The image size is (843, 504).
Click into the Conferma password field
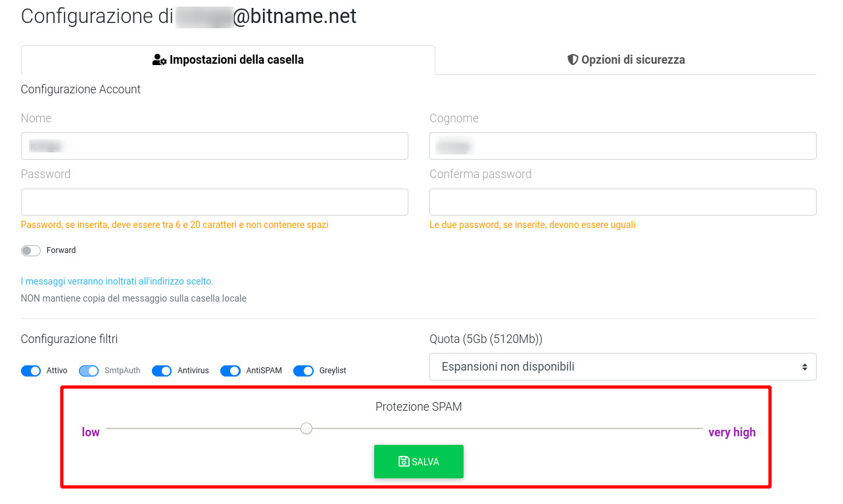[x=623, y=202]
